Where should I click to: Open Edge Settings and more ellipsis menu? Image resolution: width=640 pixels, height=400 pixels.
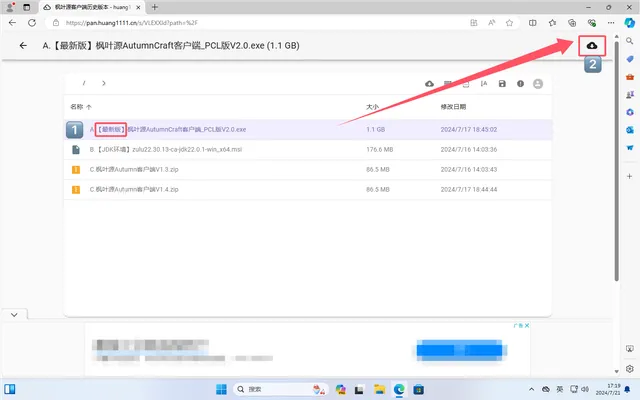(x=611, y=23)
